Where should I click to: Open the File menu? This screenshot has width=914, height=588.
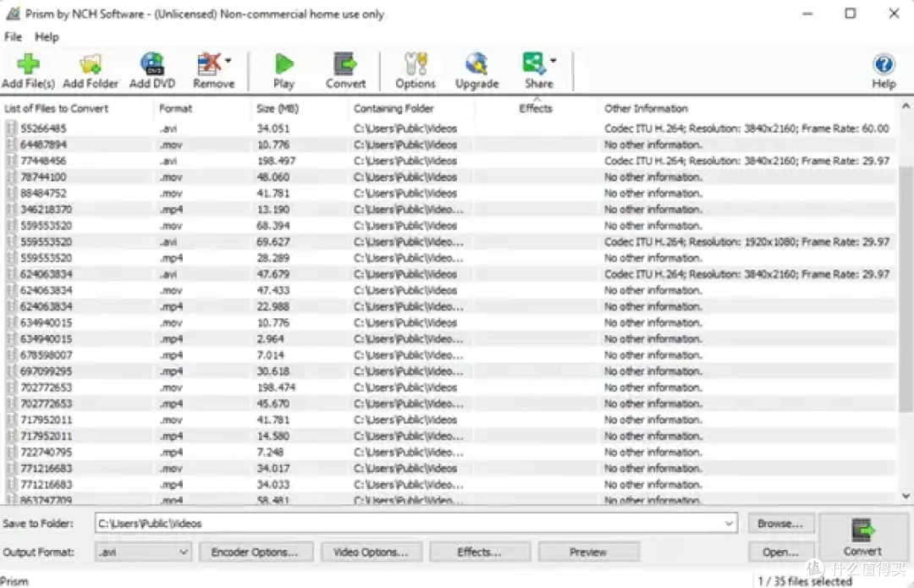[13, 36]
